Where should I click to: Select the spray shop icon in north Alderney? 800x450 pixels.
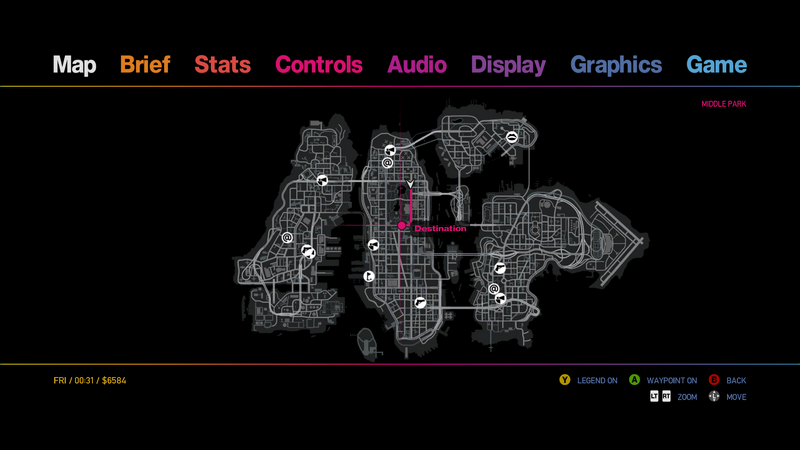tap(322, 180)
